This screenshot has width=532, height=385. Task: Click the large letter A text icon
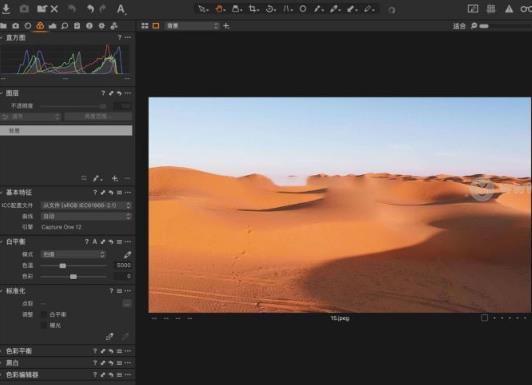(121, 9)
